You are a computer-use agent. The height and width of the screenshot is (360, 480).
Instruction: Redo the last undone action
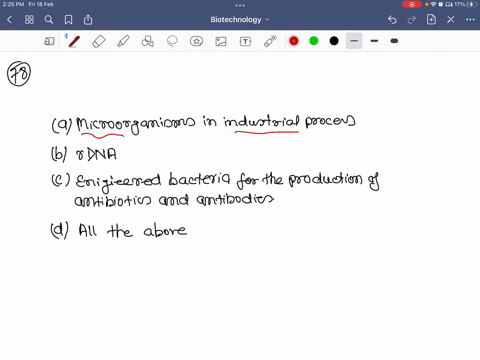412,20
